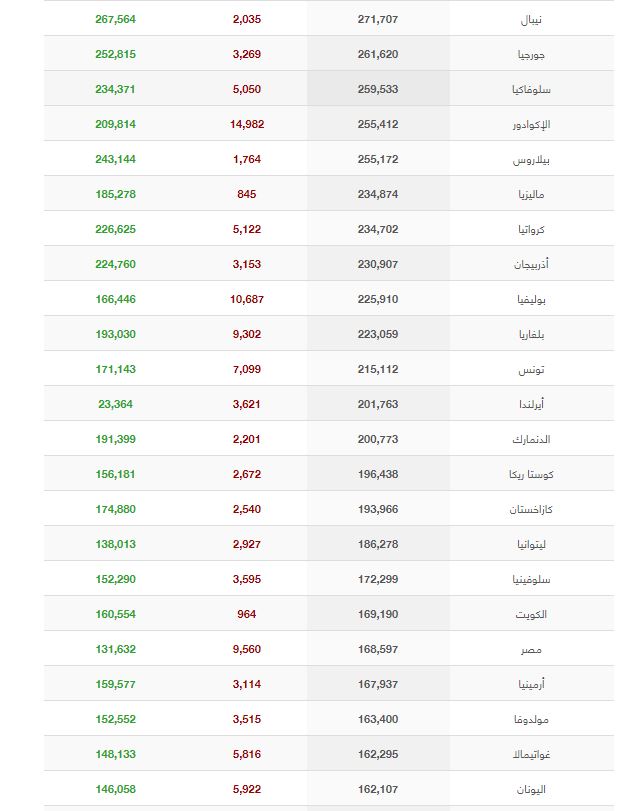Select recovered count 243,144 for بيلاروس
The width and height of the screenshot is (619, 811).
[x=115, y=159]
